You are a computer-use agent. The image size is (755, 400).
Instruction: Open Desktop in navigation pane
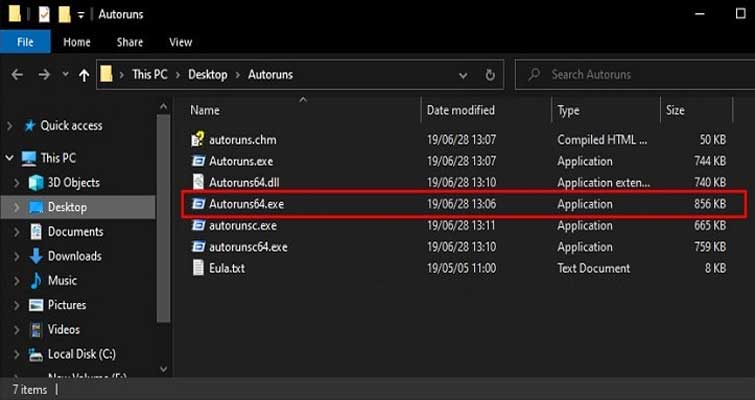pyautogui.click(x=67, y=207)
